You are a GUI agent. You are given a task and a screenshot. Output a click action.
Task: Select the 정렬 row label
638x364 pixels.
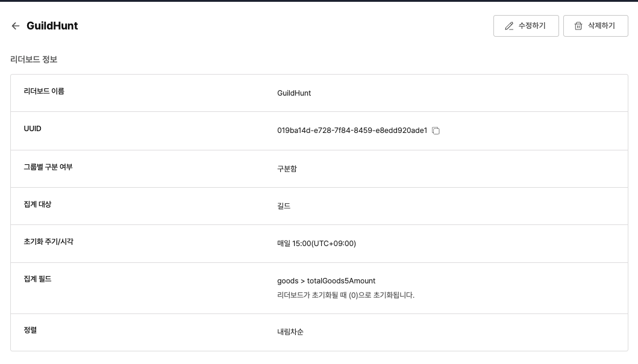point(30,330)
